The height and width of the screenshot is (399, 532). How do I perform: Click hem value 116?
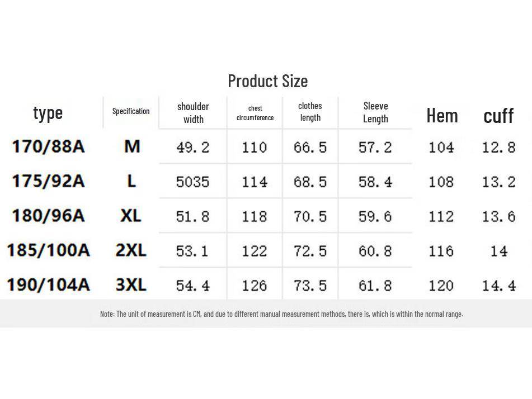[x=441, y=251]
